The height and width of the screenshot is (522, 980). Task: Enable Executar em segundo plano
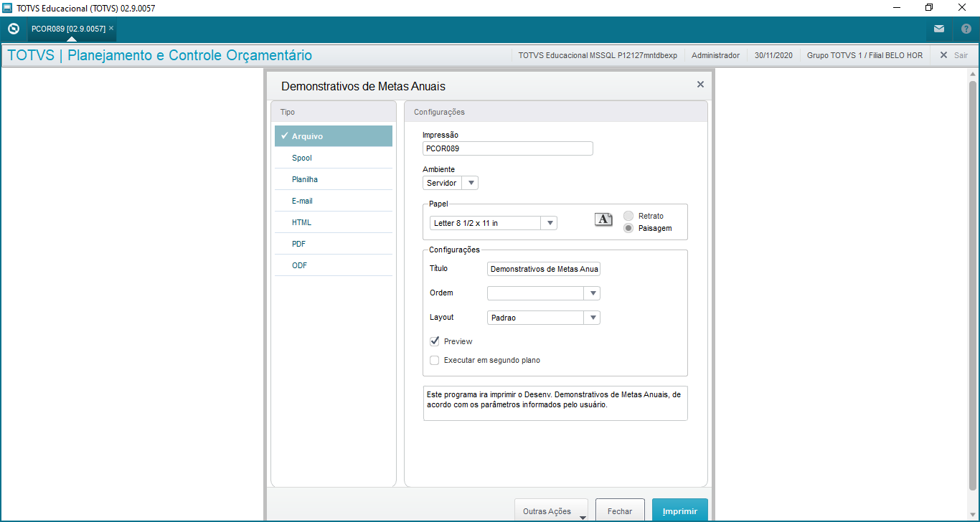point(434,360)
